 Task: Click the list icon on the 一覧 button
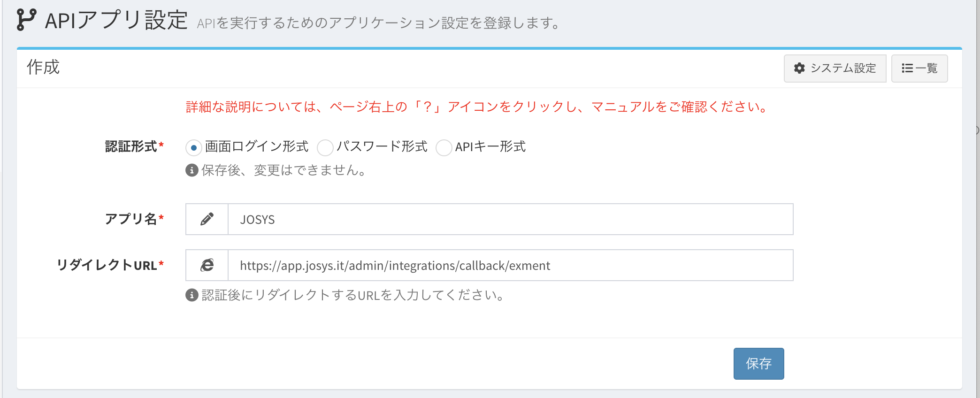[x=907, y=69]
